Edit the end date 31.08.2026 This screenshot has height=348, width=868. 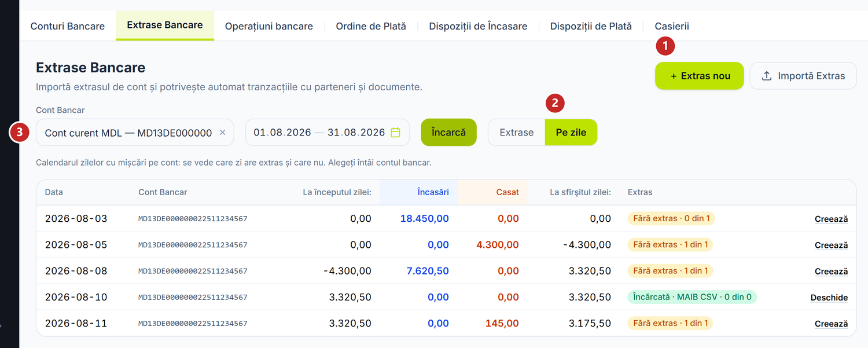[x=356, y=133]
